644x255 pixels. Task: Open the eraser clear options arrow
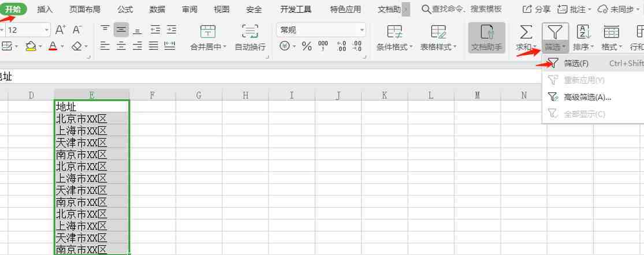[87, 46]
